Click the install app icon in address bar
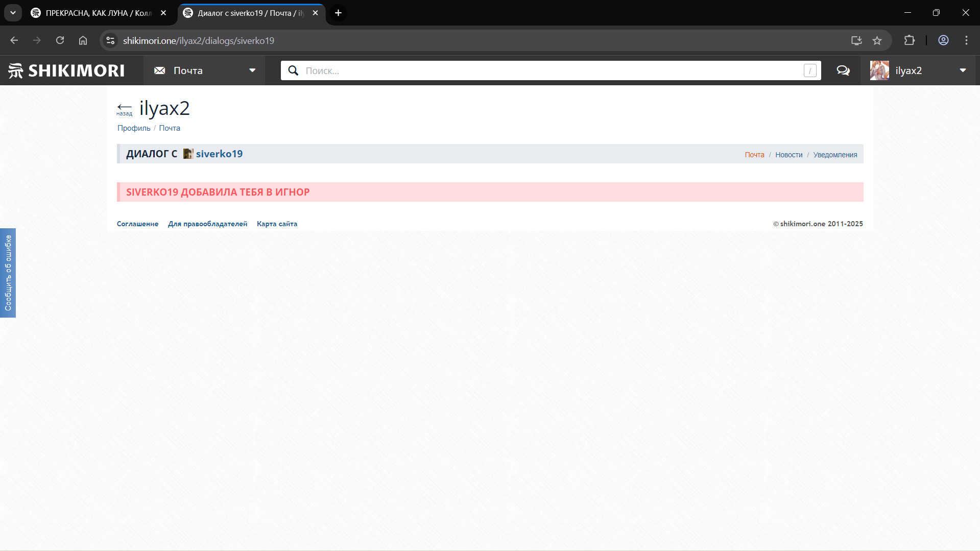Viewport: 980px width, 551px height. (x=856, y=40)
